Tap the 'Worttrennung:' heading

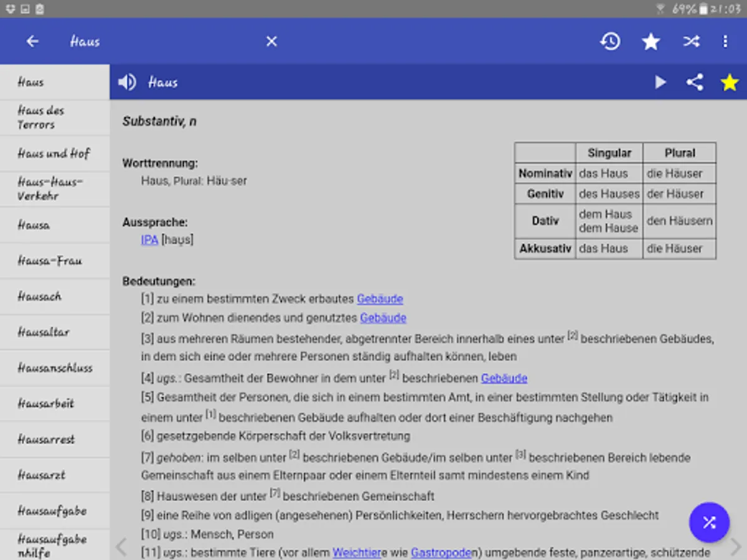coord(160,164)
